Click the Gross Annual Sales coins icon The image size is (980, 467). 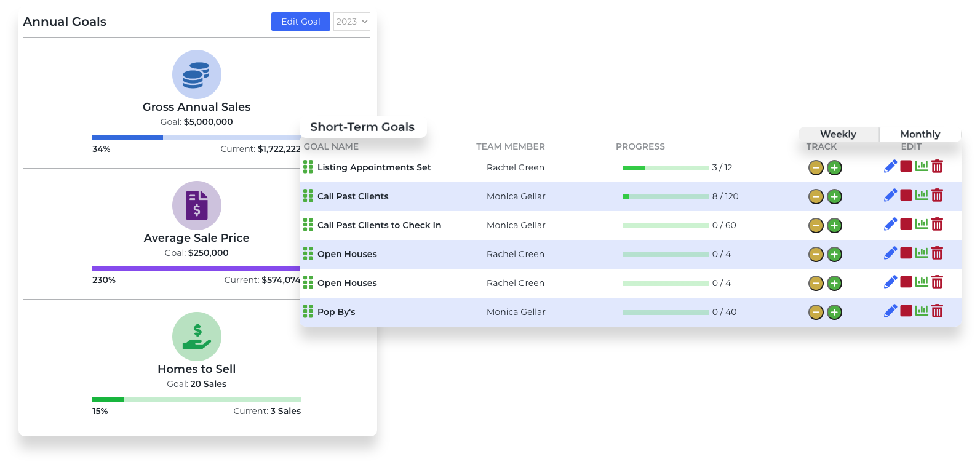197,74
